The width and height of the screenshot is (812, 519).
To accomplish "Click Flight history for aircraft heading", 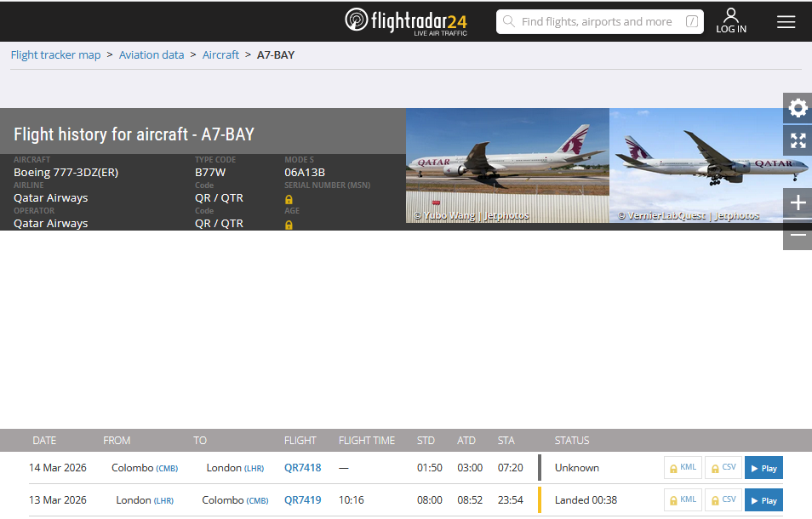I will [134, 134].
